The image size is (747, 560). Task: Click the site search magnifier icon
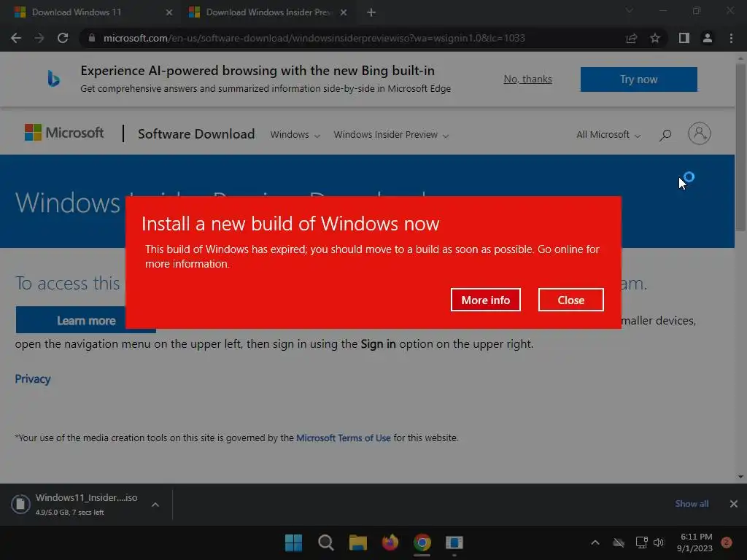coord(665,135)
